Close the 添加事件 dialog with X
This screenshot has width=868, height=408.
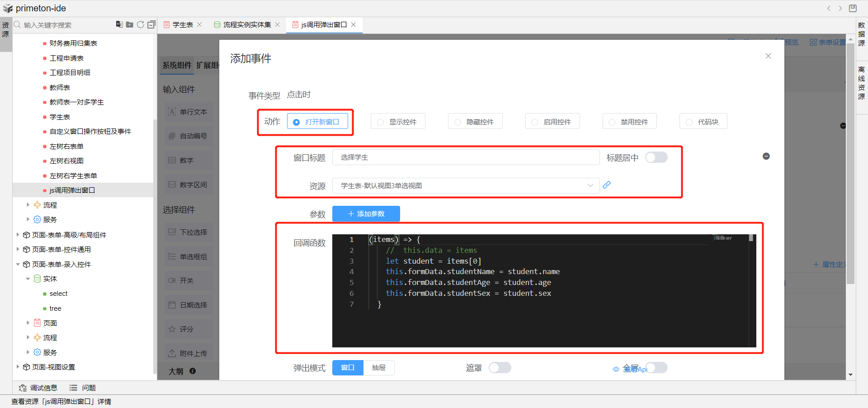pos(768,56)
